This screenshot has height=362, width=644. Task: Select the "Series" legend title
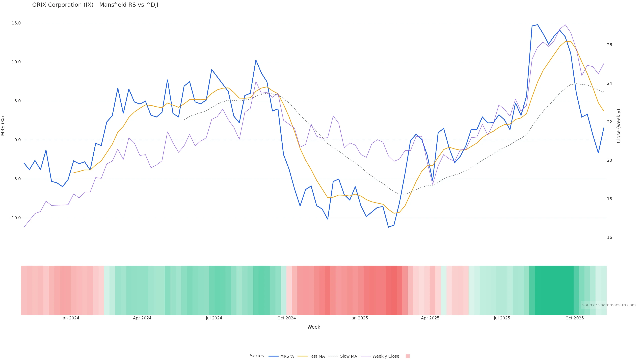click(257, 356)
